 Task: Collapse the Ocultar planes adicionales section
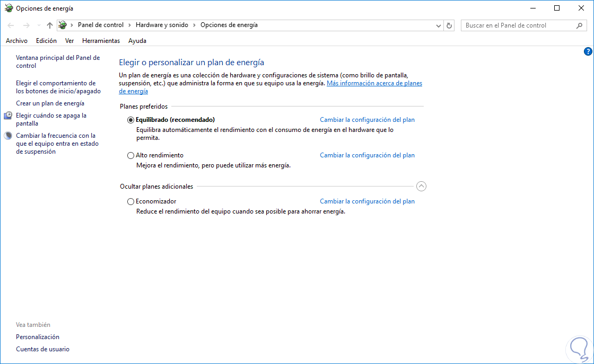coord(421,186)
